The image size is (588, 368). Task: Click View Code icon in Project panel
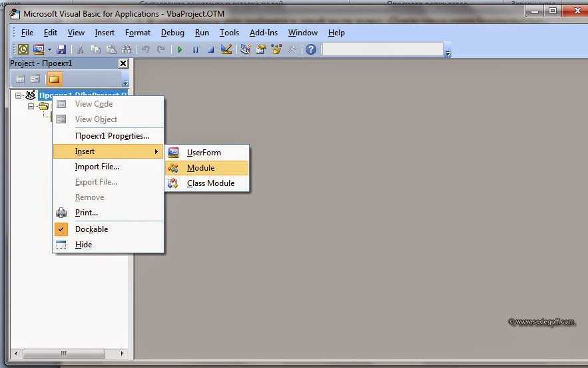click(20, 79)
